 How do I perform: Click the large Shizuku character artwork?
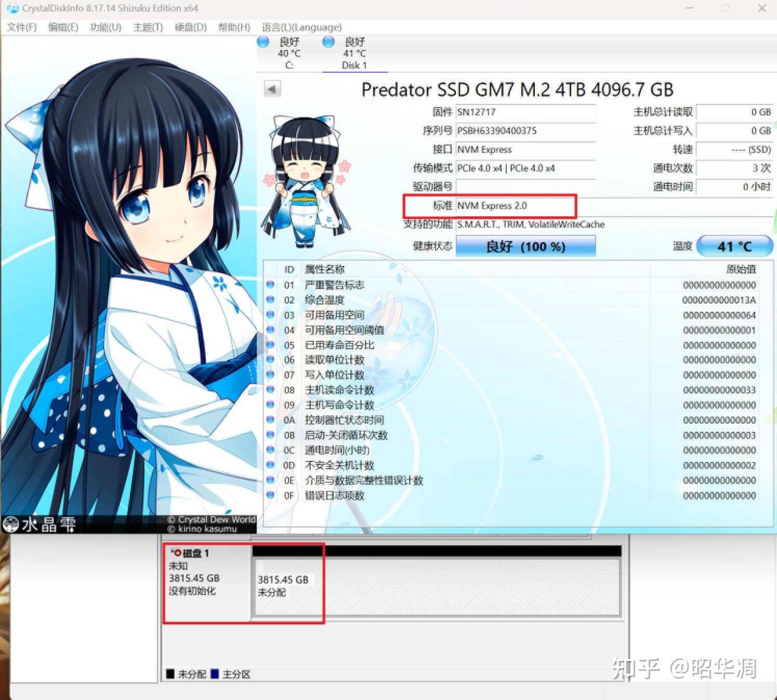point(129,284)
